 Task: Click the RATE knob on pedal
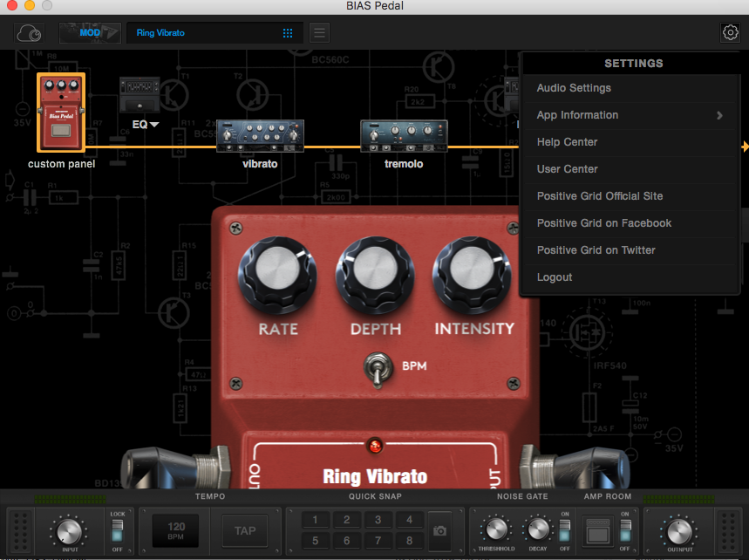pyautogui.click(x=277, y=274)
